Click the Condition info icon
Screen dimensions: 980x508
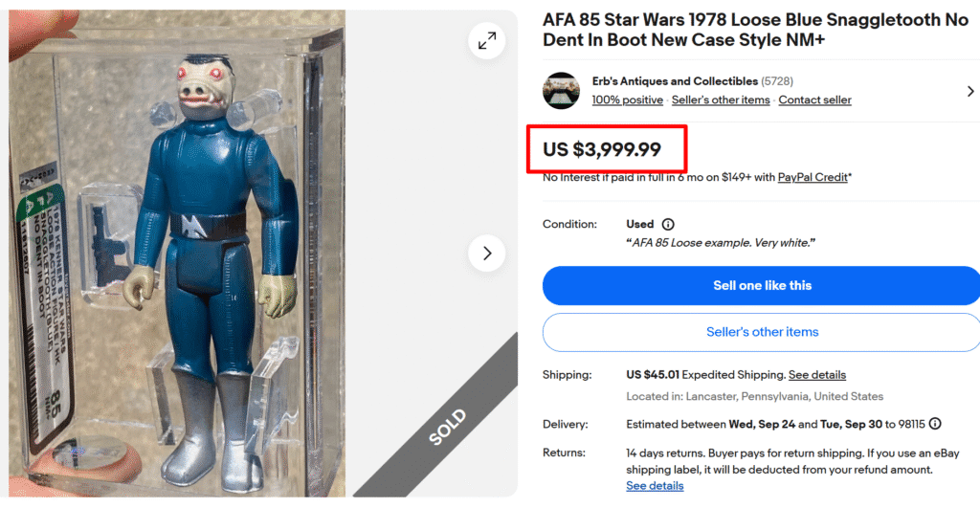click(x=668, y=224)
